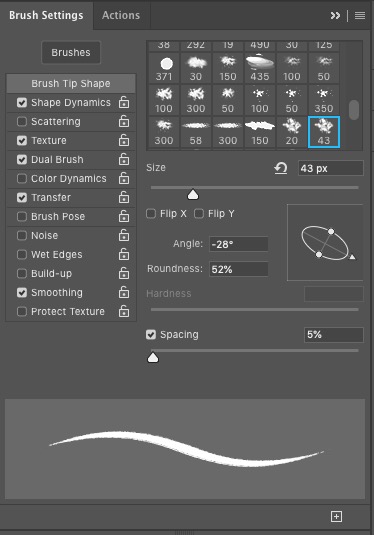The image size is (374, 535).
Task: Enable Build-up checkbox
Action: pos(22,274)
